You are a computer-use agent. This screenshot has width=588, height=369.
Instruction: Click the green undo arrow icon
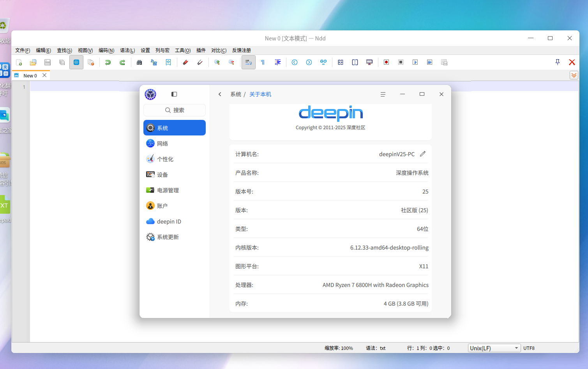108,62
